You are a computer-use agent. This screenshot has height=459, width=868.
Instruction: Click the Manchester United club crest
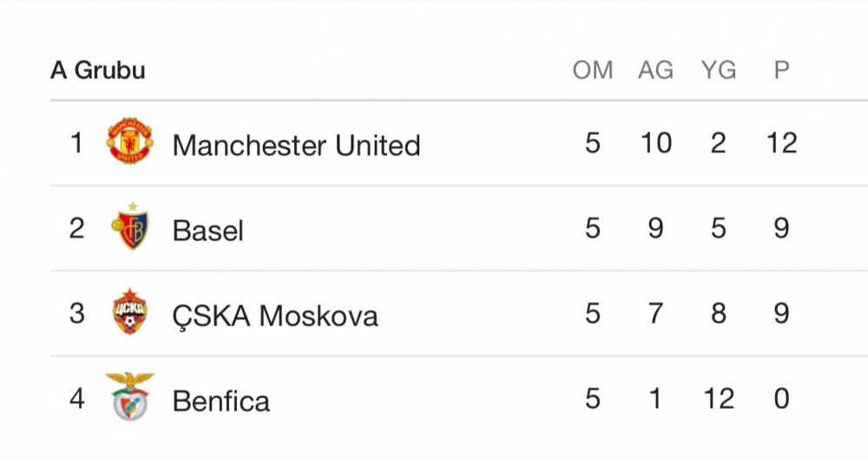click(130, 142)
